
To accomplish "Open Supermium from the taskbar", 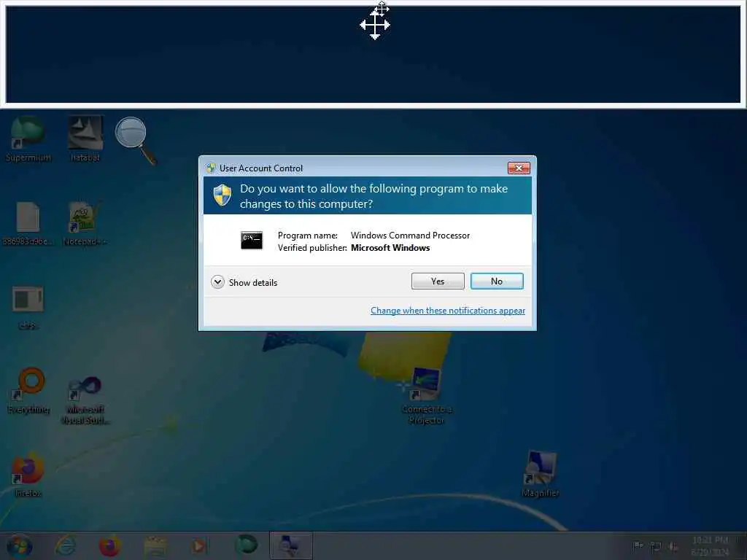I will pyautogui.click(x=247, y=545).
